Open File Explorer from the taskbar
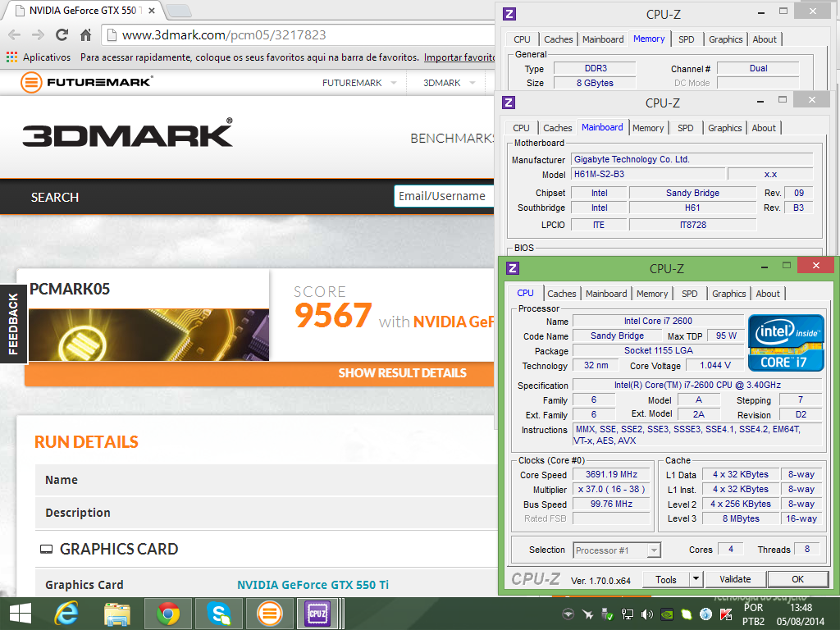Image resolution: width=840 pixels, height=630 pixels. click(117, 614)
